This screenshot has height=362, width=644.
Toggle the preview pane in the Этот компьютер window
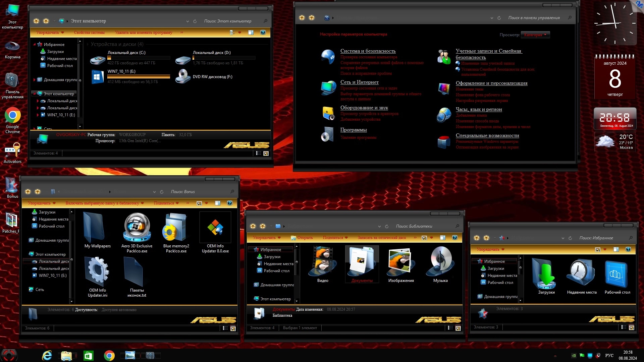(x=251, y=33)
